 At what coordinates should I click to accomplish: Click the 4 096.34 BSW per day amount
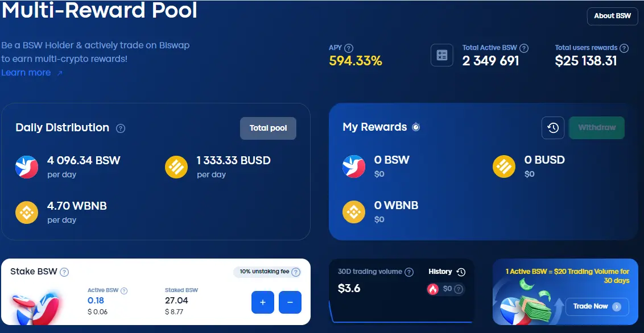tap(84, 160)
